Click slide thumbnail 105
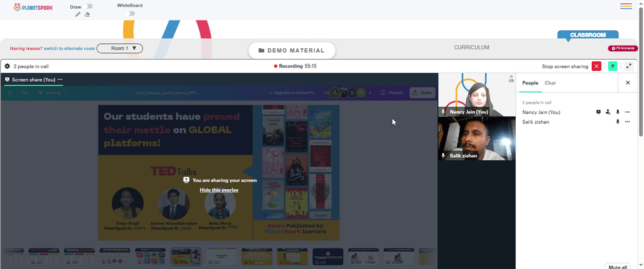This screenshot has width=644, height=269. [x=44, y=256]
